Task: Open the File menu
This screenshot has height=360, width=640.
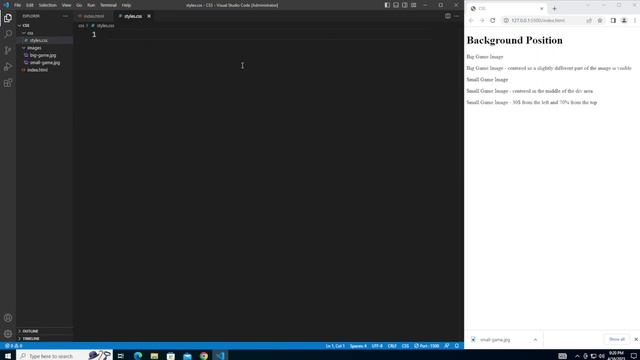Action: [x=18, y=5]
